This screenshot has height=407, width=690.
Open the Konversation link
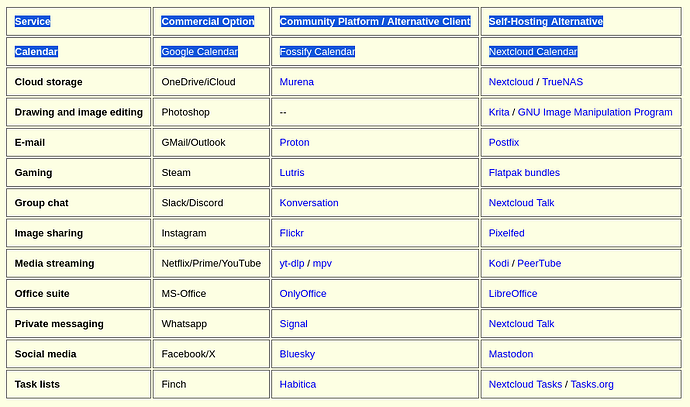click(309, 203)
